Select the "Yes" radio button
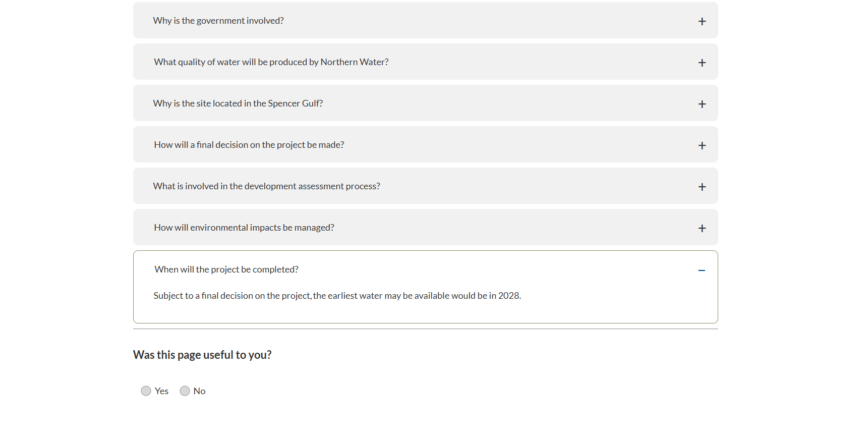 [x=146, y=391]
